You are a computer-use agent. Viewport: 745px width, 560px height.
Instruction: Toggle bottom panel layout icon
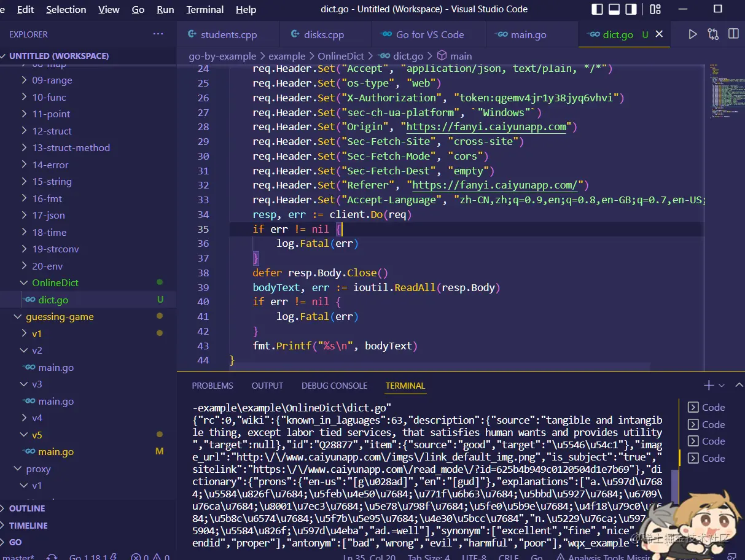[614, 9]
